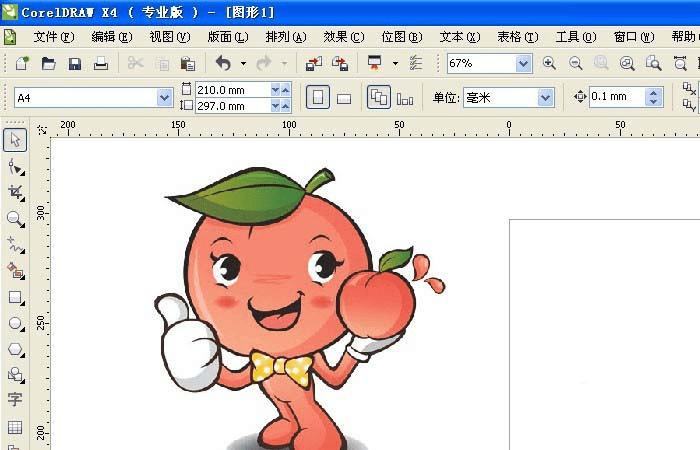
Task: Select the Basic shapes tool
Action: pos(16,375)
